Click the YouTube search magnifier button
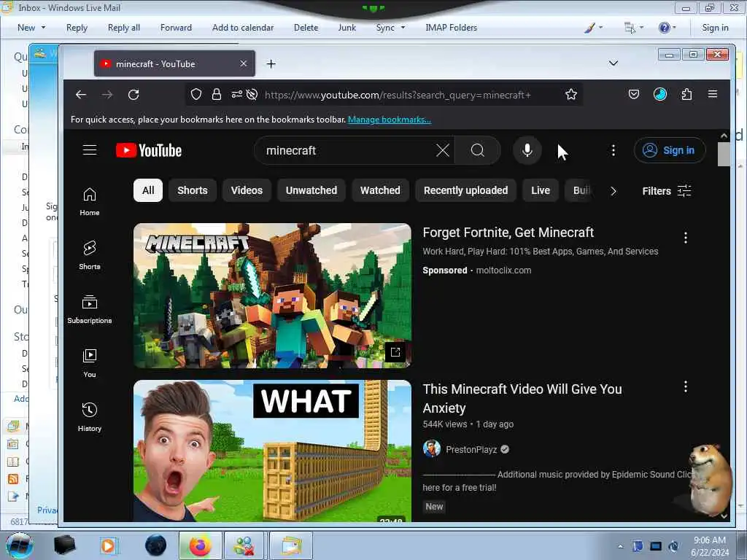The height and width of the screenshot is (560, 747). pyautogui.click(x=477, y=150)
